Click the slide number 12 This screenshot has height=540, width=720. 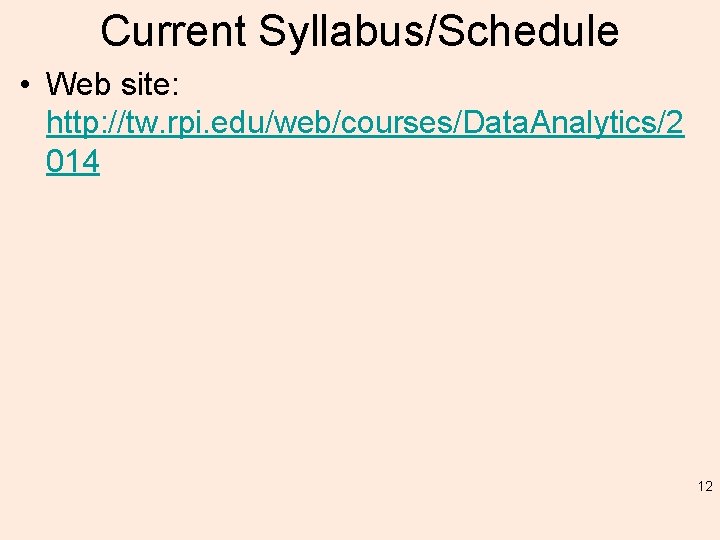pos(705,487)
